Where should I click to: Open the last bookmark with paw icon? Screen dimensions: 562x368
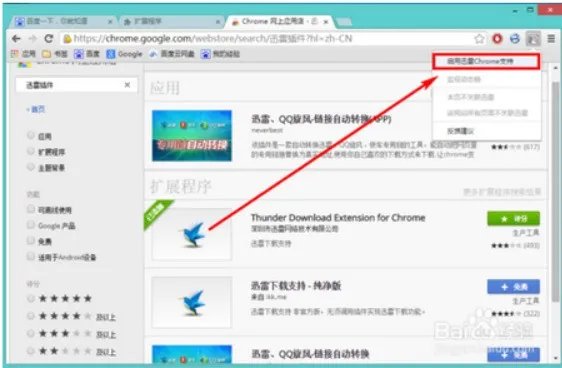click(220, 54)
